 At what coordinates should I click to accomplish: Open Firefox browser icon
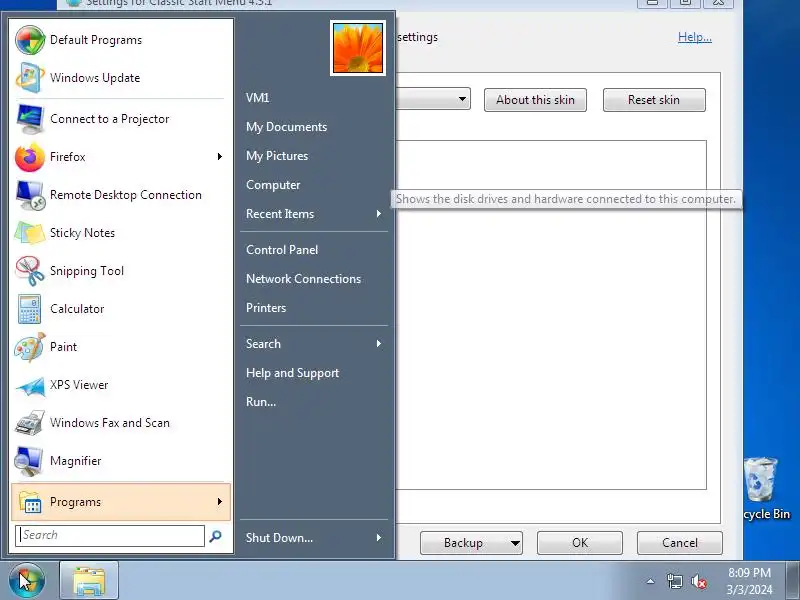click(30, 157)
